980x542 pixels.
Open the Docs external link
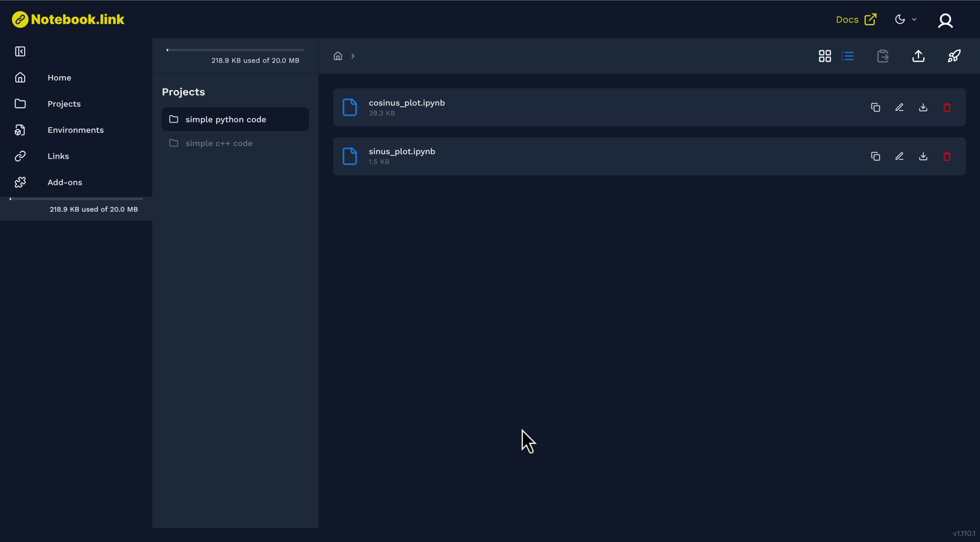(x=856, y=19)
